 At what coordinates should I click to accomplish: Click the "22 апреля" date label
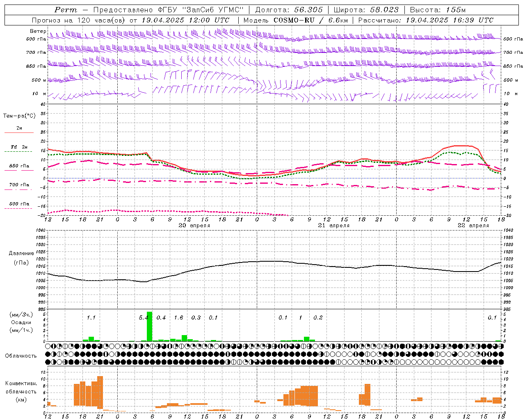tap(473, 226)
